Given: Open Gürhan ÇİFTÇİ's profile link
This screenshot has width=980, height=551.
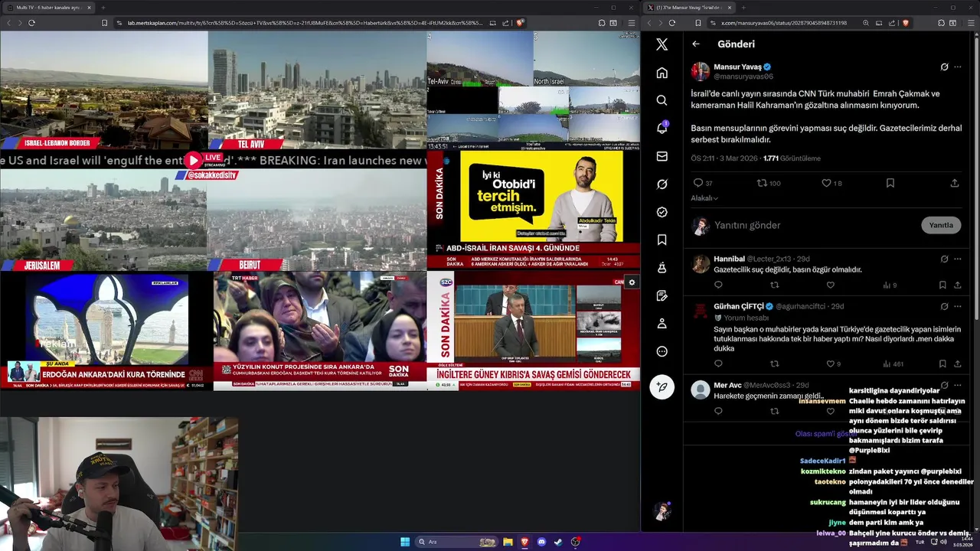Looking at the screenshot, I should pos(739,306).
